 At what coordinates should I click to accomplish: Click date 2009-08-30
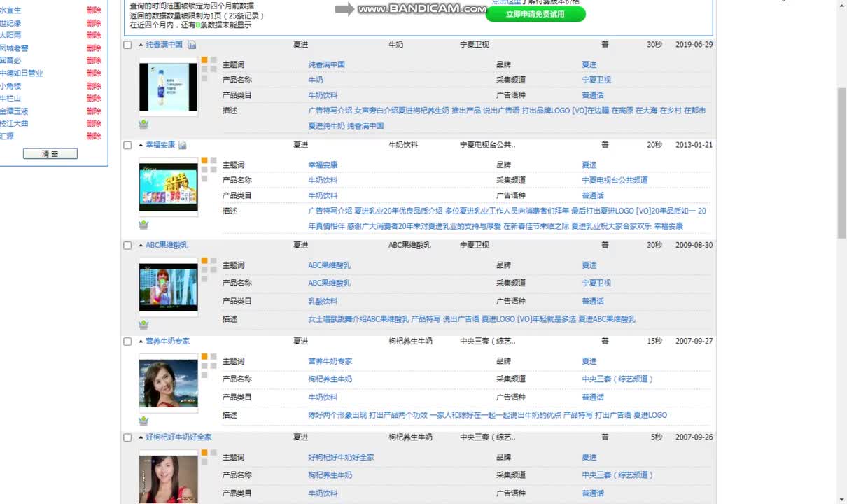694,246
